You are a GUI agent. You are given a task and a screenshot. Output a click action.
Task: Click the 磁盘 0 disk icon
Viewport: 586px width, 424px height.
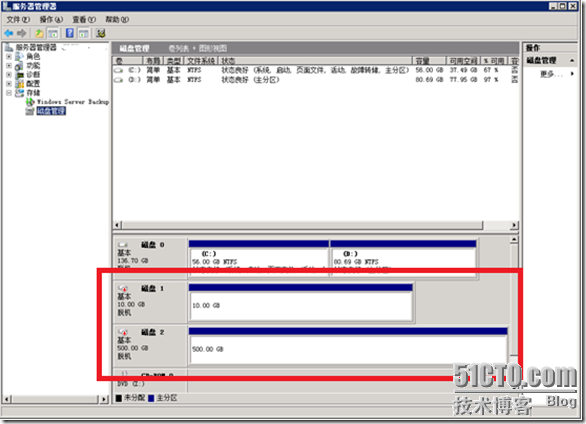click(x=123, y=245)
